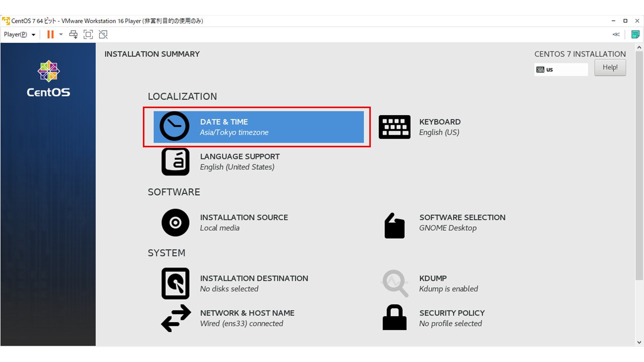Click the Send Ctrl+Alt+Del toolbar icon

pos(73,34)
